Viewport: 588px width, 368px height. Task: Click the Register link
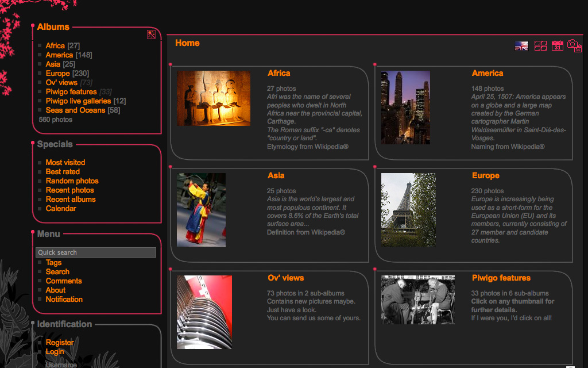pyautogui.click(x=60, y=343)
